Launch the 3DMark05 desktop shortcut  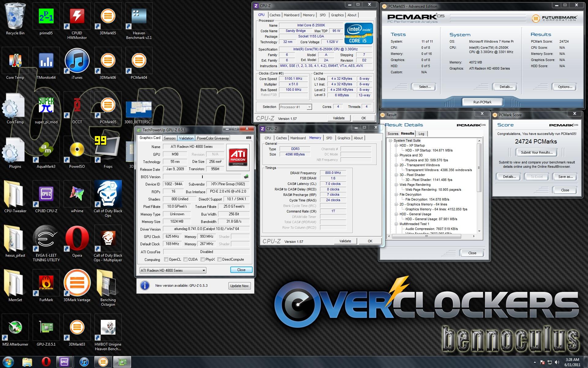[x=108, y=19]
